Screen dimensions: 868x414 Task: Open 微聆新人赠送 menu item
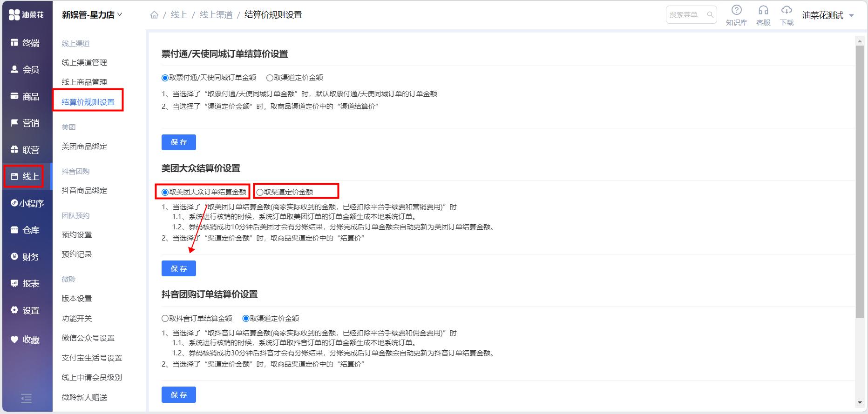click(84, 397)
